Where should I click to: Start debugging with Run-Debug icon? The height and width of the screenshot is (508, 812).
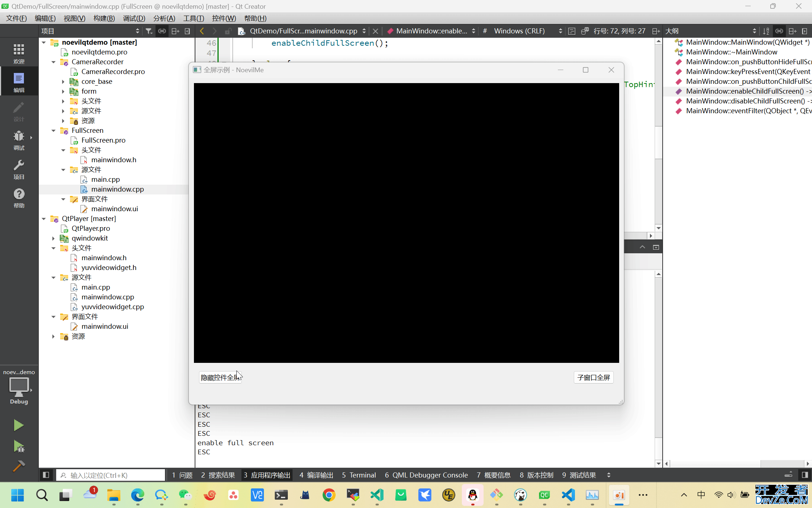point(18,446)
